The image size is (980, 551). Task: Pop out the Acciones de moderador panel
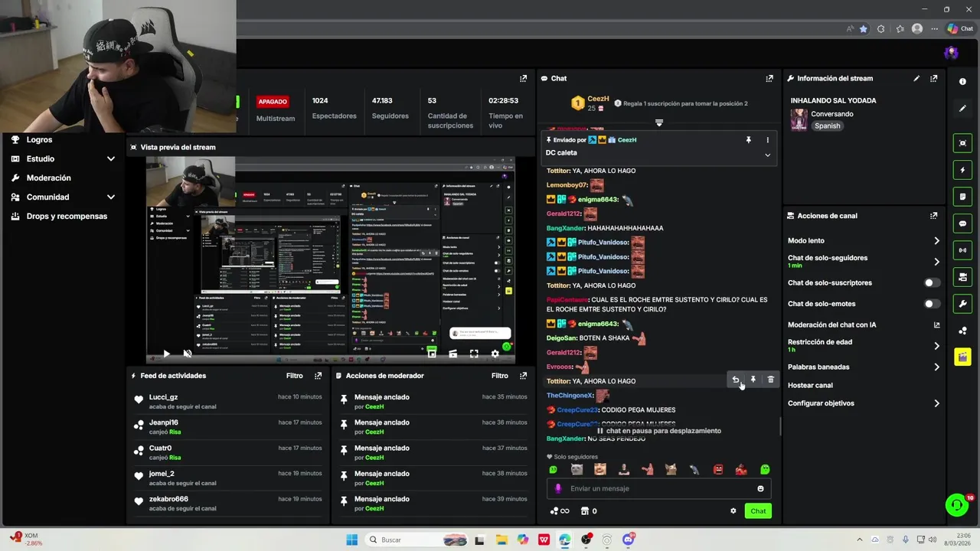[523, 376]
